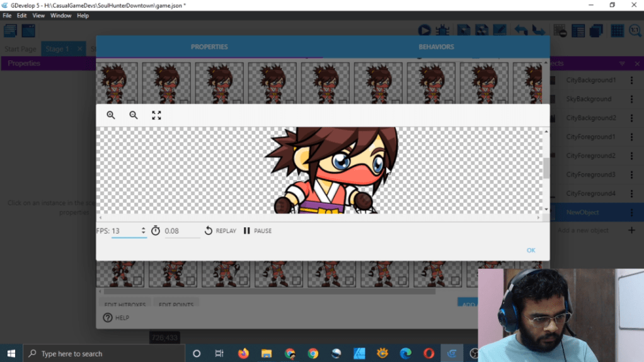The height and width of the screenshot is (362, 644).
Task: Open the objects editor toolbar icon
Action: (x=464, y=31)
